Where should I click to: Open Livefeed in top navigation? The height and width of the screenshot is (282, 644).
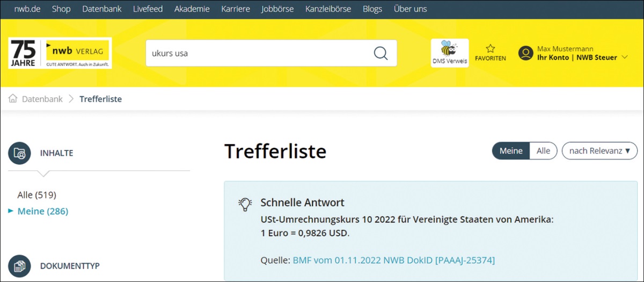pyautogui.click(x=148, y=9)
